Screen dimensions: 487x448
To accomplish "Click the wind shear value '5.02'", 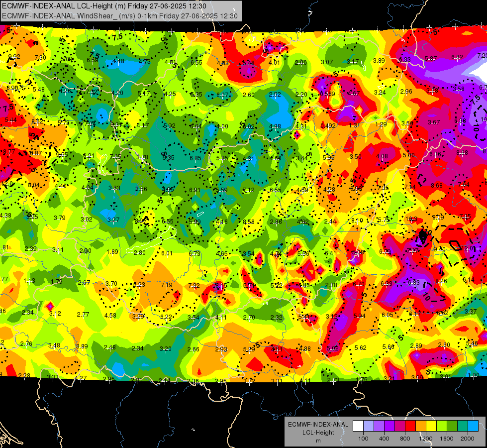I will coord(332,348).
